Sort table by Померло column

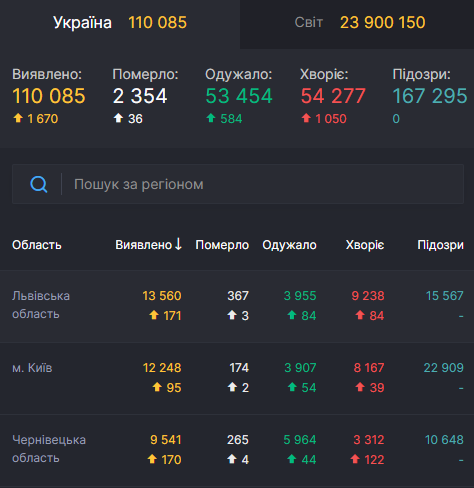[x=222, y=245]
